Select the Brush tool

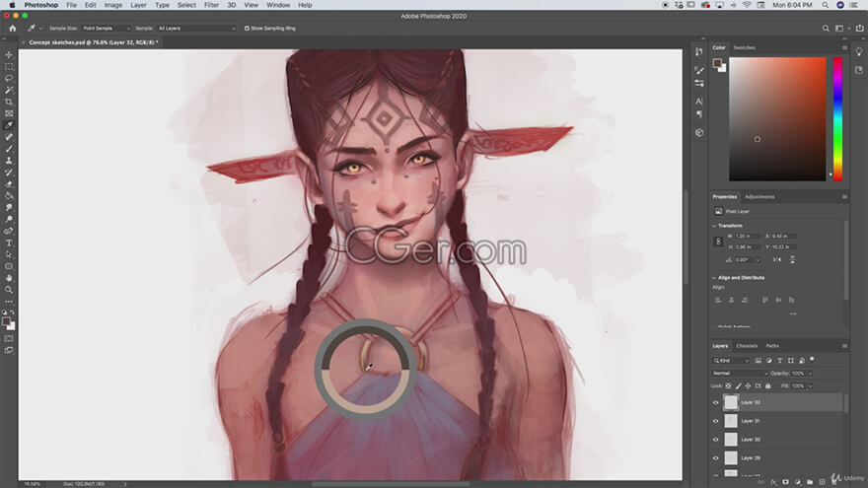tap(9, 149)
